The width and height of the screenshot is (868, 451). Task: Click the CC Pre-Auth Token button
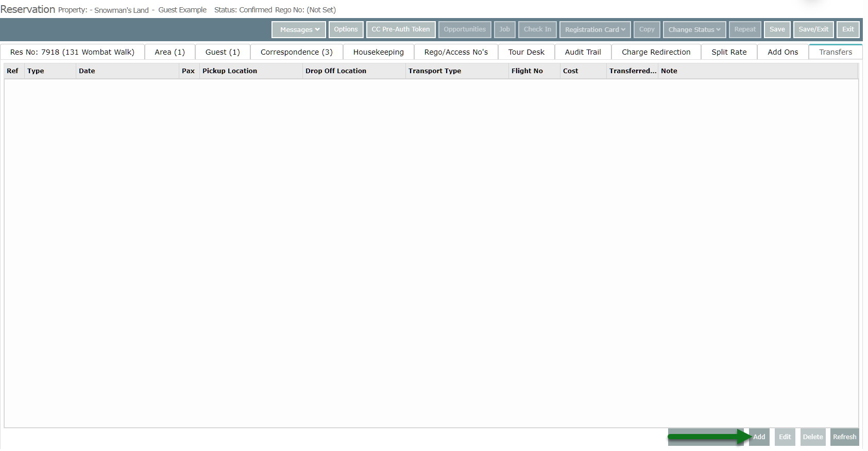pos(401,29)
